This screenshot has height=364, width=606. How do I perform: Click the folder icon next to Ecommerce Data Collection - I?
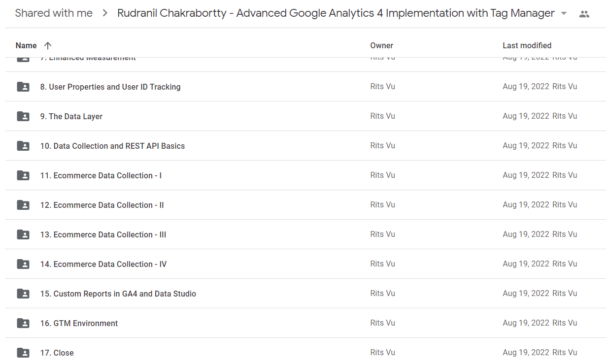coord(23,175)
